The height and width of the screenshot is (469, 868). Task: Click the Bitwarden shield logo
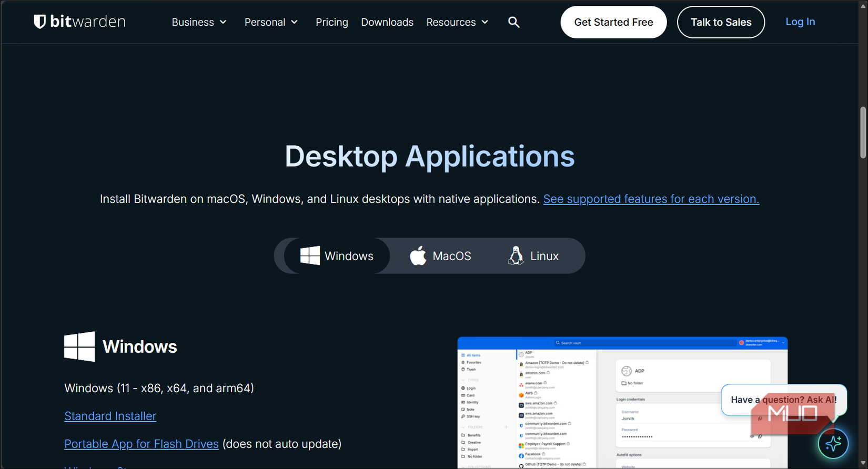(x=40, y=22)
